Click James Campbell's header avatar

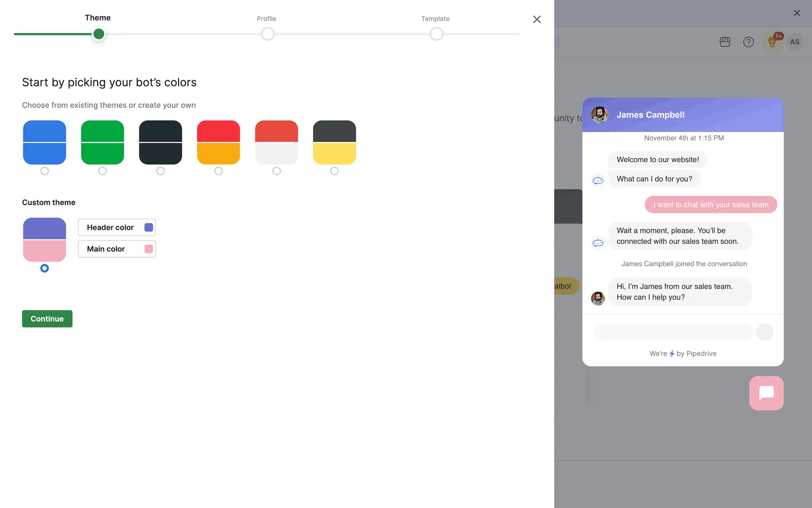click(x=599, y=115)
